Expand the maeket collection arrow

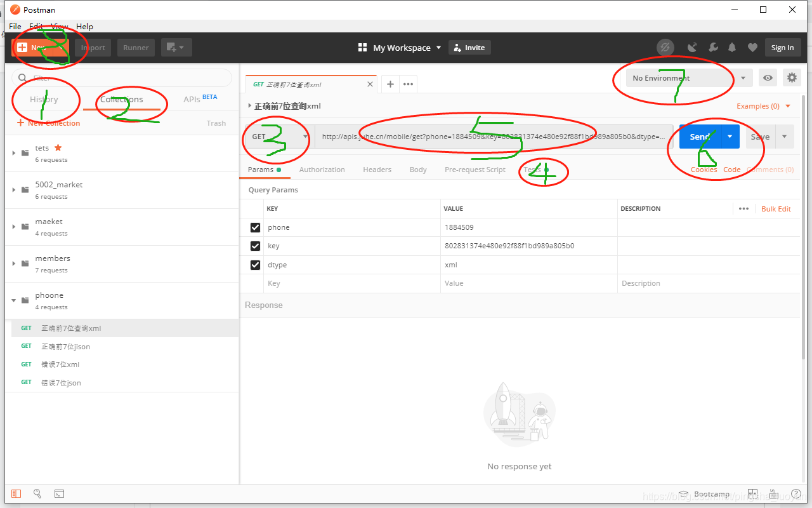pyautogui.click(x=14, y=227)
